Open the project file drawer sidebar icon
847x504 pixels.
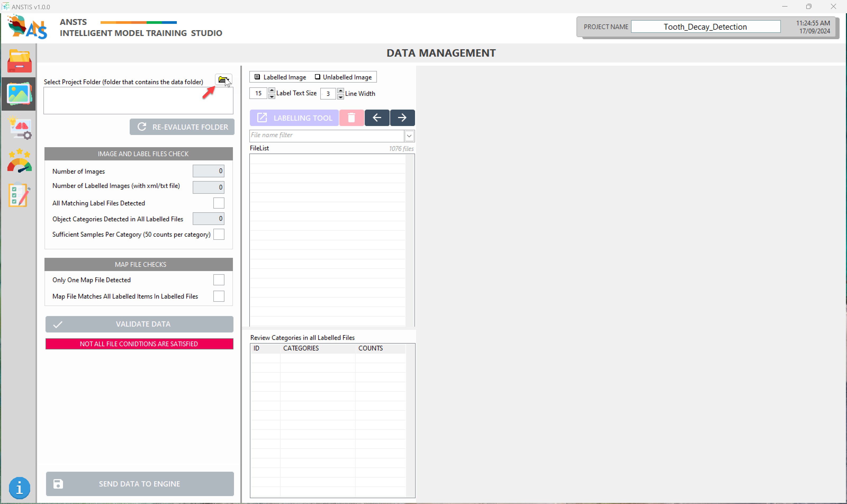tap(19, 61)
